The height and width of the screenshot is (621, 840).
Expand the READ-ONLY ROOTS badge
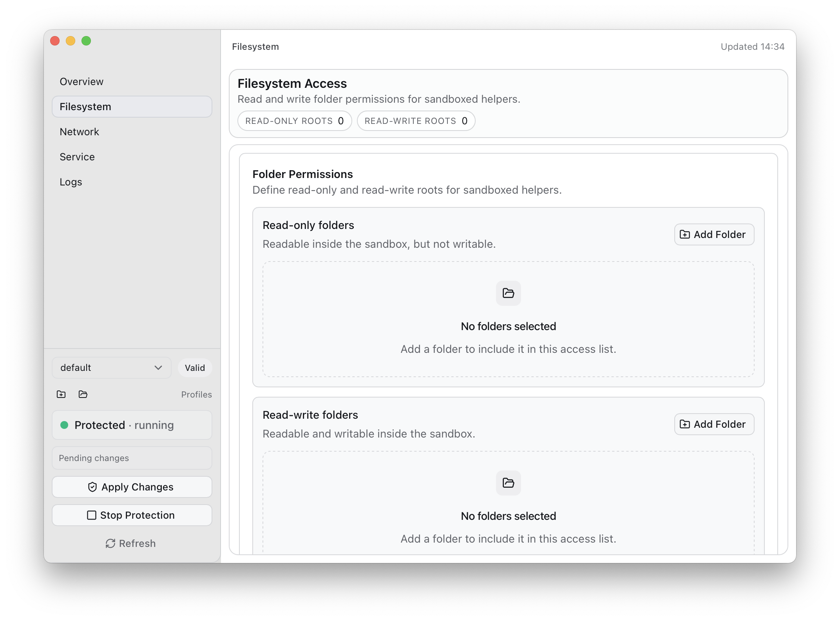(295, 121)
